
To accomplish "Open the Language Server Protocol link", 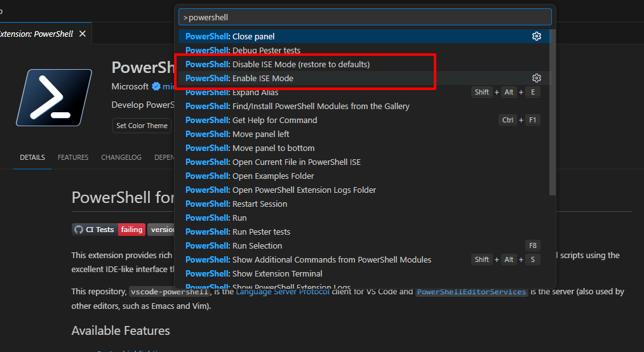I will point(283,292).
